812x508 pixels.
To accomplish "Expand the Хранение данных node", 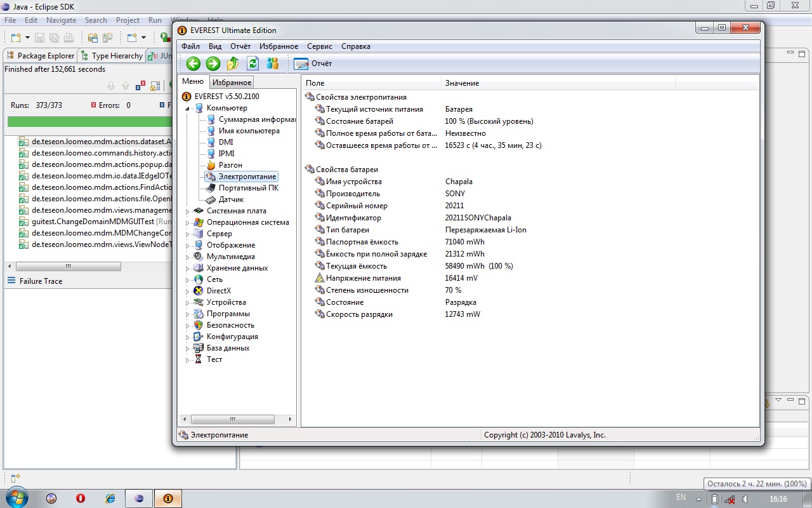I will pos(188,268).
